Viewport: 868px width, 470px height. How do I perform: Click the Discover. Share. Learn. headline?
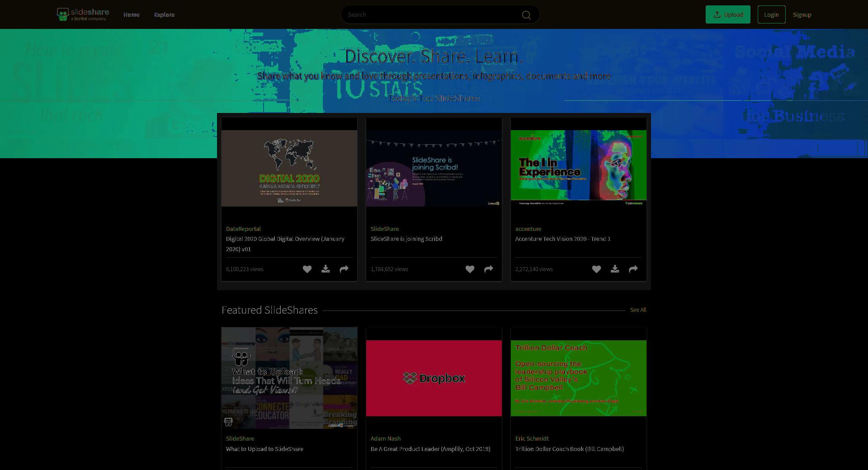click(x=434, y=56)
